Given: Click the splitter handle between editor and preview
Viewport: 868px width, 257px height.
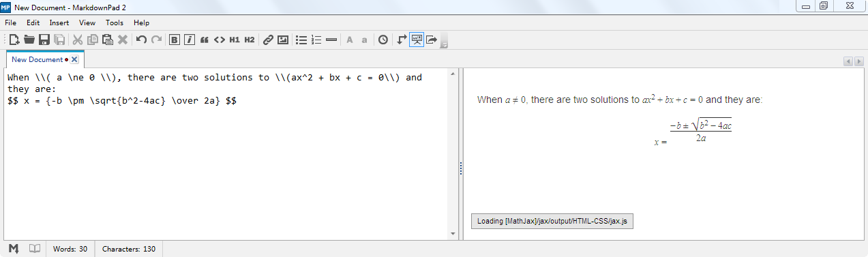Looking at the screenshot, I should click(x=462, y=168).
